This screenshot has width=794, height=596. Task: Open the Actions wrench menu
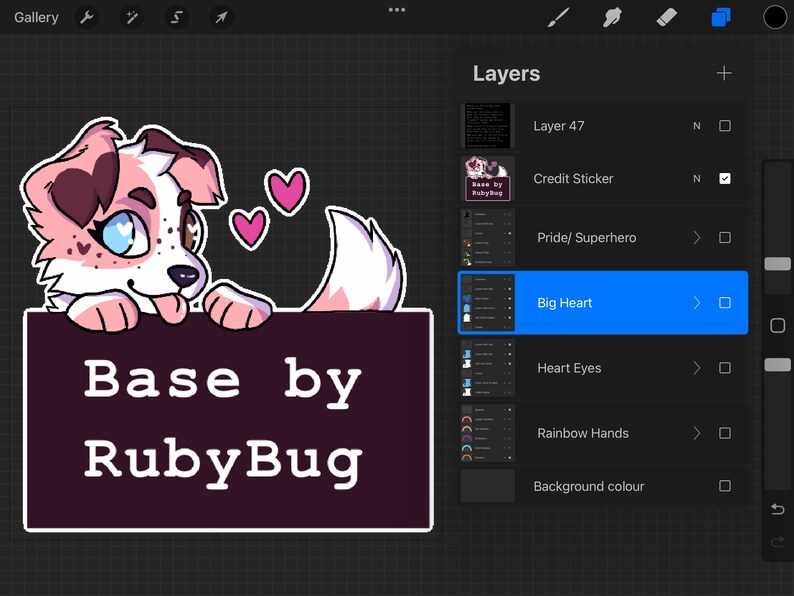(87, 18)
